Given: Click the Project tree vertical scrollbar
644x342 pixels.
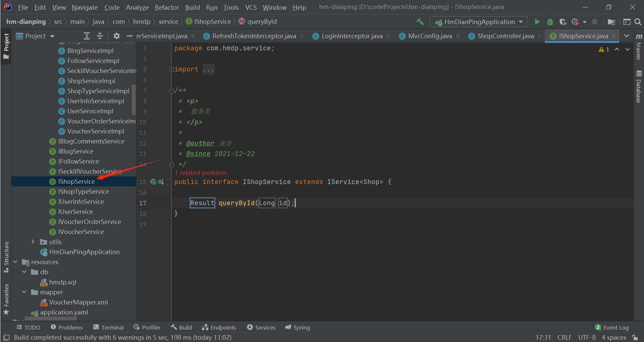Looking at the screenshot, I should click(x=134, y=99).
